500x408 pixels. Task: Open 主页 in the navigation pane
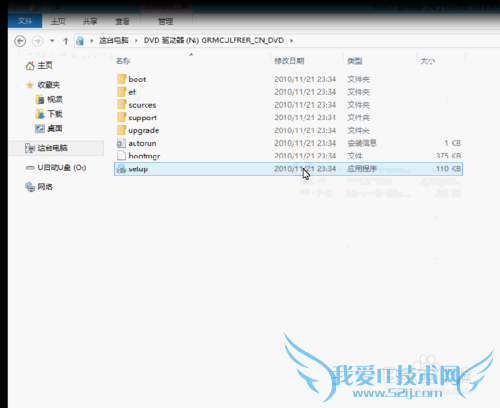pos(45,65)
